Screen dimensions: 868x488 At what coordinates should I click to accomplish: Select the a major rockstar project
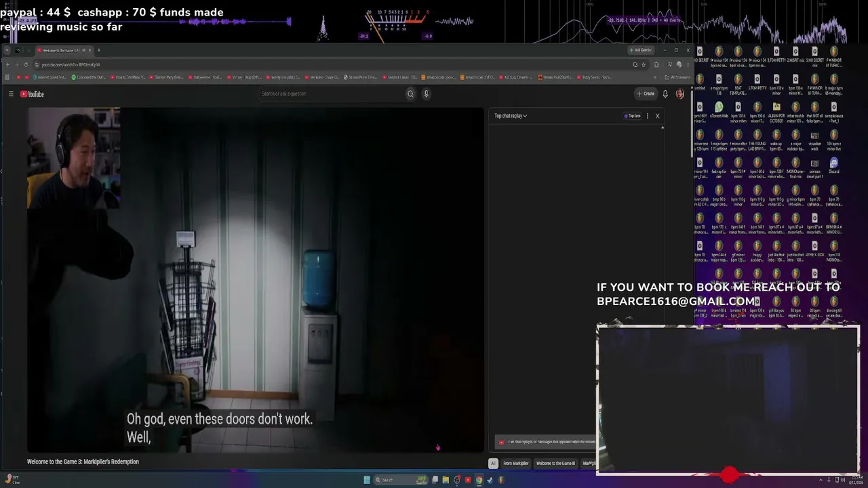click(795, 140)
